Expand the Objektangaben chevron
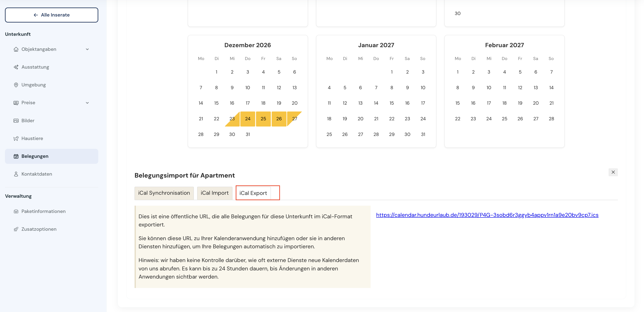Viewport: 644px width, 312px height. tap(87, 49)
